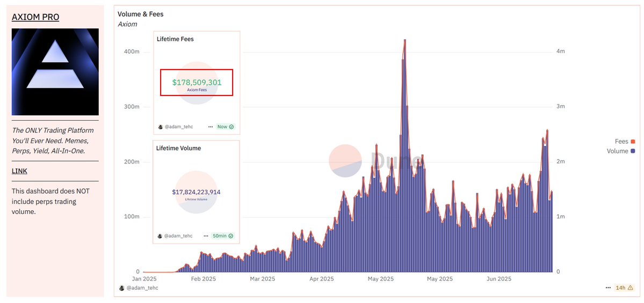Image resolution: width=644 pixels, height=303 pixels.
Task: Click the purple Volume legend swatch
Action: 633,151
